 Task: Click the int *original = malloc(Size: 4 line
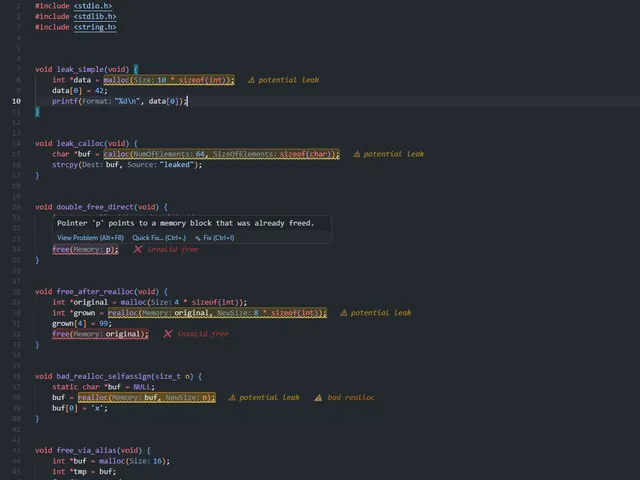149,302
